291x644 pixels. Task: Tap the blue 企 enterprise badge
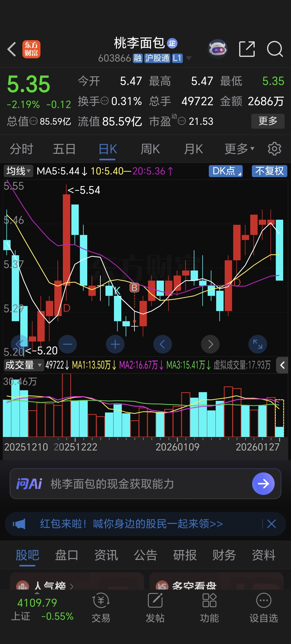pyautogui.click(x=172, y=43)
